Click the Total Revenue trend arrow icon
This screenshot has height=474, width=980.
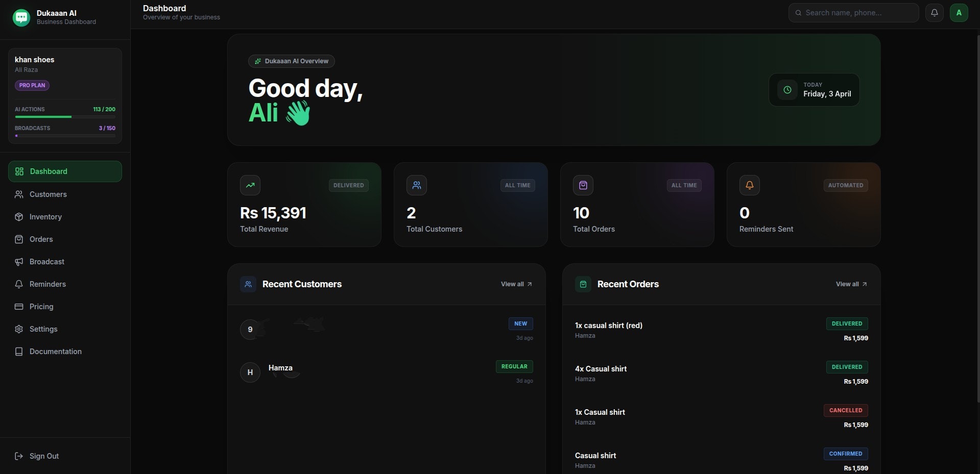(x=250, y=185)
